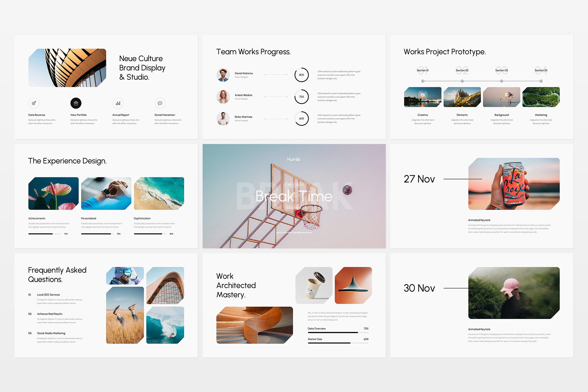Open David Matonov's profile picture

pyautogui.click(x=223, y=75)
